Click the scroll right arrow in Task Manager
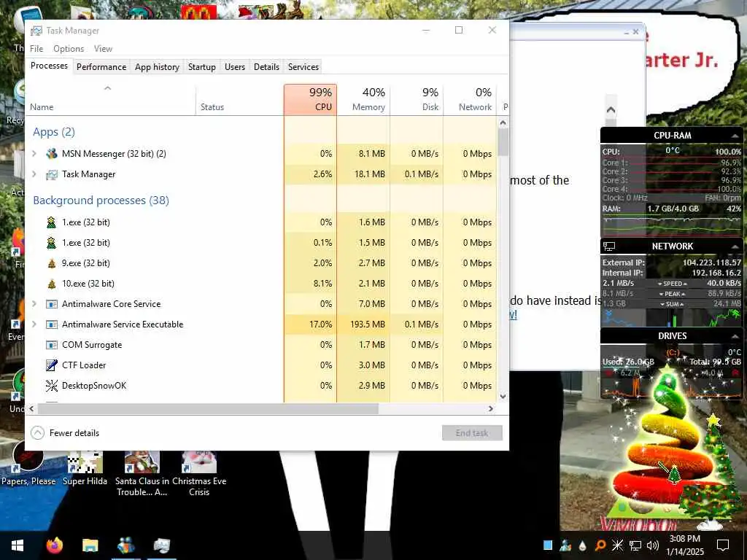Viewport: 747px width, 560px height. click(x=491, y=408)
